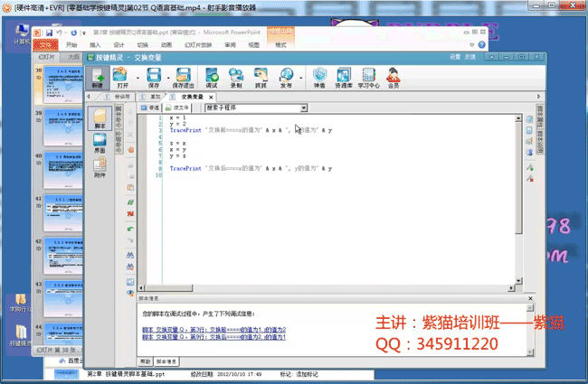Expand the 打开 (Open) dropdown arrow
Image resolution: width=588 pixels, height=384 pixels.
click(136, 75)
